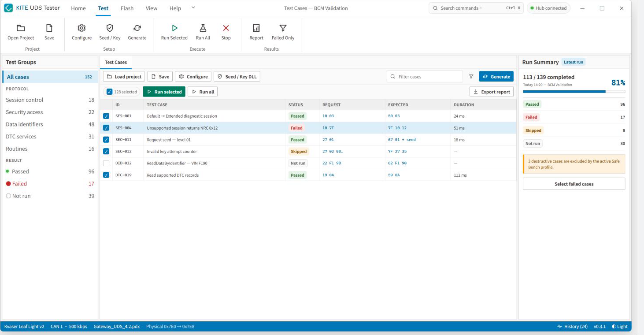Check the DID-032 row checkbox
This screenshot has height=335, width=644.
coord(106,163)
